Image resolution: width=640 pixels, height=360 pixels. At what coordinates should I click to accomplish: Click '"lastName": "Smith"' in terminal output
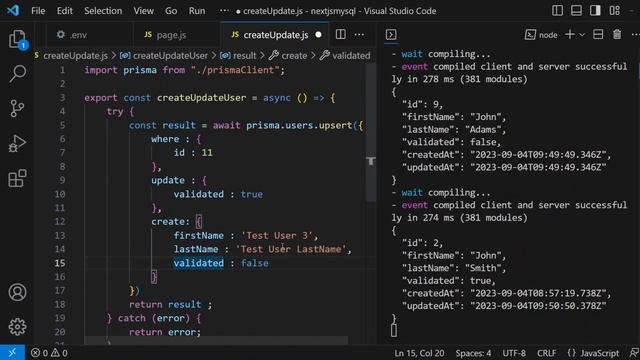tap(451, 268)
